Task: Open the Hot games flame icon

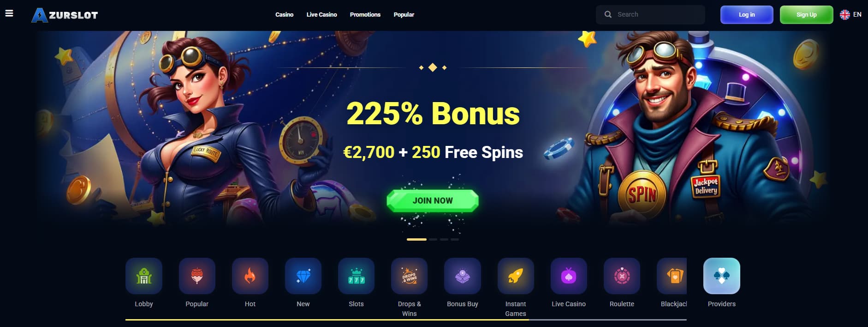Action: pos(250,276)
